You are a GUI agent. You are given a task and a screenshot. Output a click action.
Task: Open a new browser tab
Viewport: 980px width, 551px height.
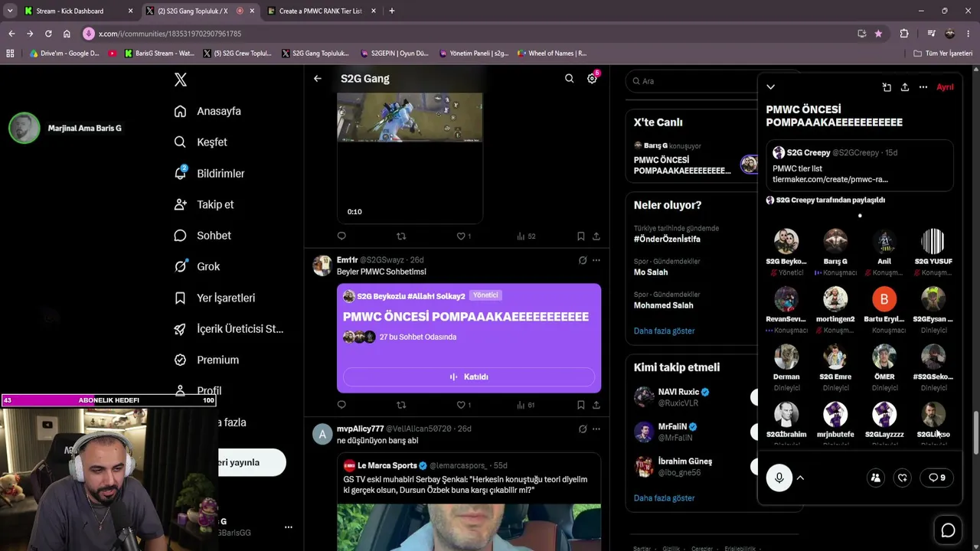pyautogui.click(x=392, y=11)
